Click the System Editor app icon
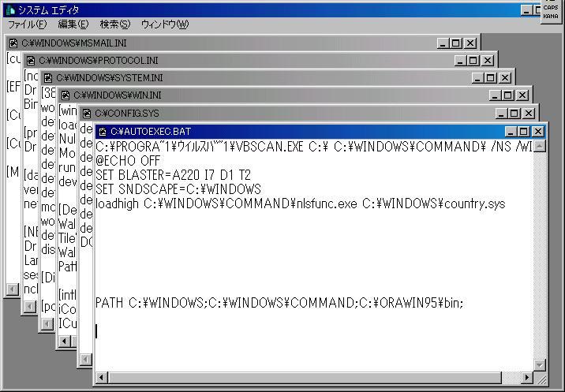 click(11, 10)
